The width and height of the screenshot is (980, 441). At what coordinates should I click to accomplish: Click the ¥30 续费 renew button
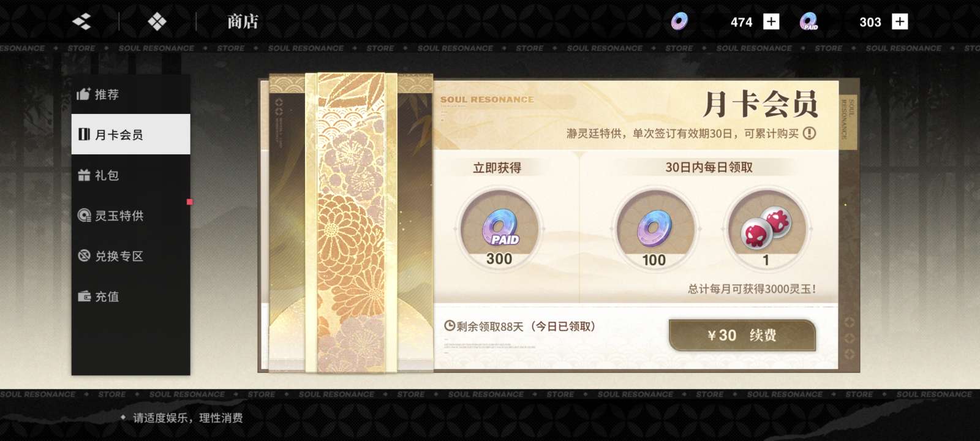click(742, 335)
